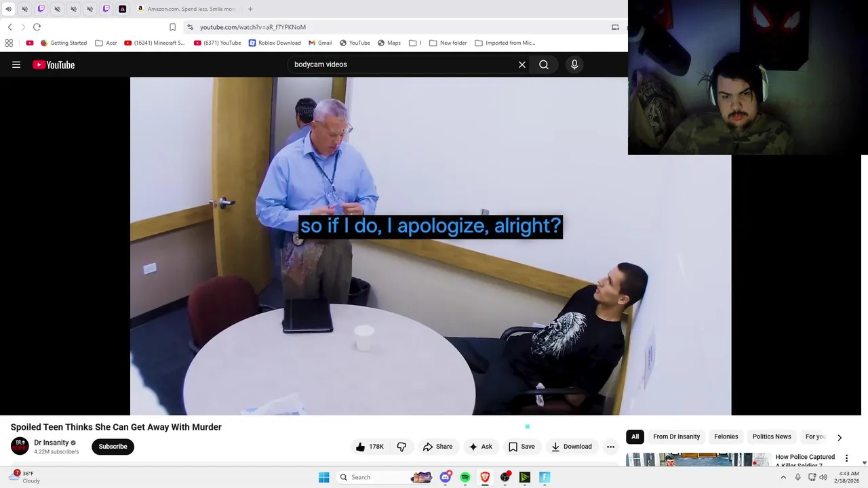Clear the search box with the X icon

(522, 64)
